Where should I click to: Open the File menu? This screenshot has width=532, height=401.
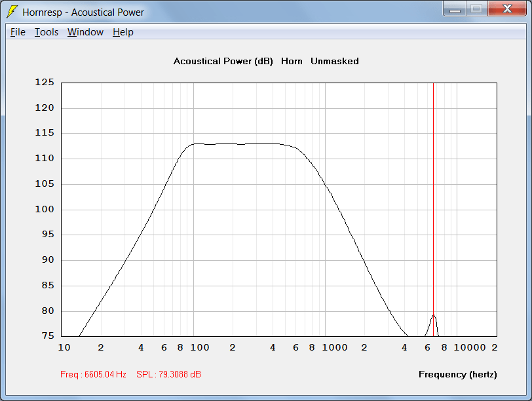click(x=18, y=32)
